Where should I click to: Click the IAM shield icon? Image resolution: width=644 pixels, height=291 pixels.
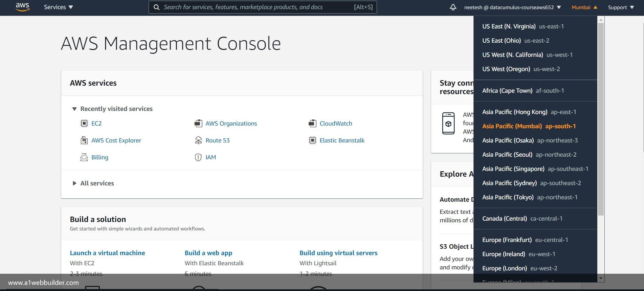(198, 157)
